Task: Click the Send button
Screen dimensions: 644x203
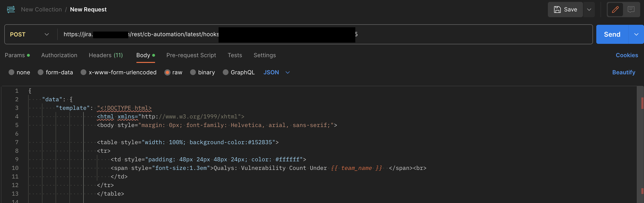Action: point(612,34)
